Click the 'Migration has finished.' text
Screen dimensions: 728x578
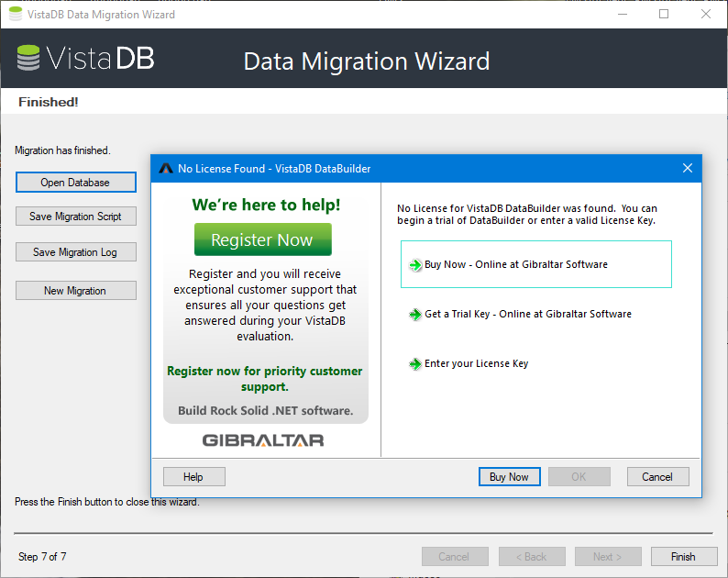(62, 150)
